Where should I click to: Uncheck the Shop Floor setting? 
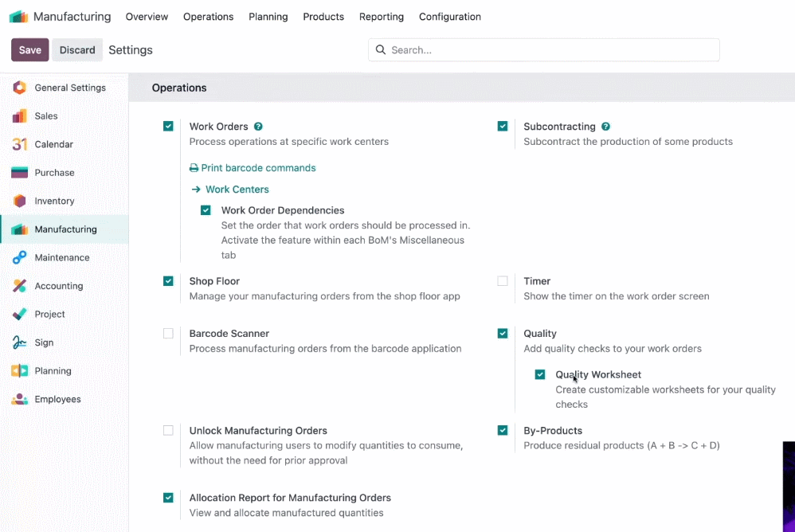click(x=168, y=281)
